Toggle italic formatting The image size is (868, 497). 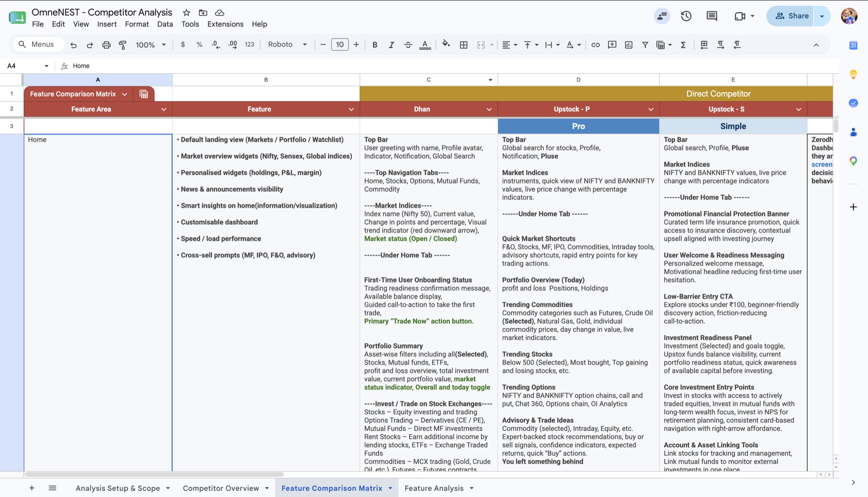(391, 45)
